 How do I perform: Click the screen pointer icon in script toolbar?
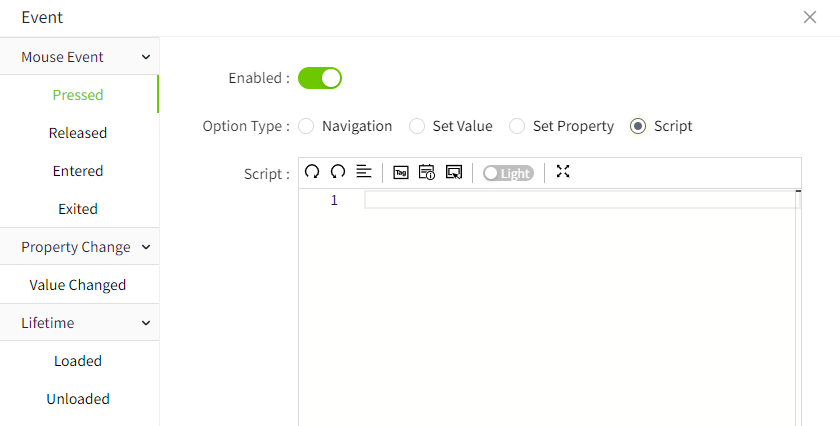point(454,172)
